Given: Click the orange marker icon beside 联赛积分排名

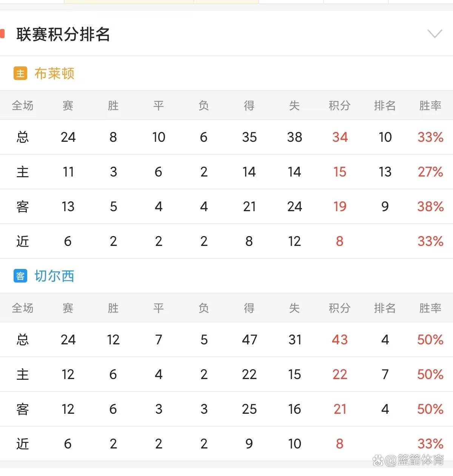Looking at the screenshot, I should click(x=3, y=34).
